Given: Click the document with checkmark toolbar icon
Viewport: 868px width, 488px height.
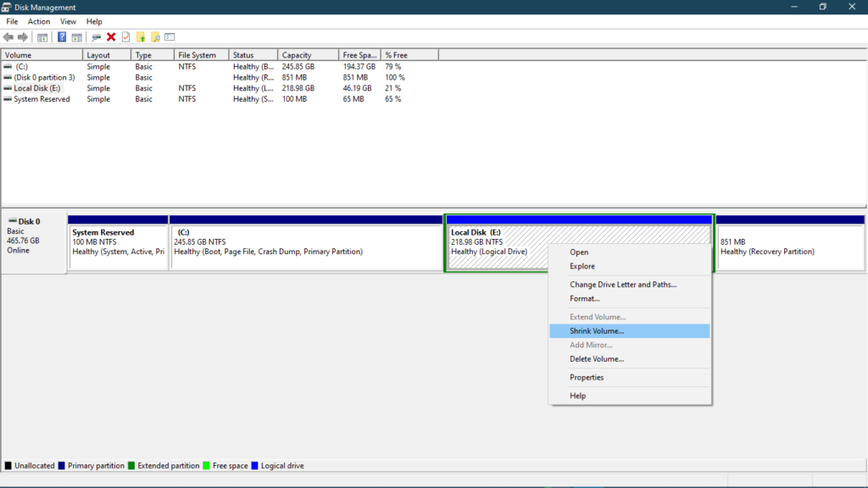Looking at the screenshot, I should [127, 36].
